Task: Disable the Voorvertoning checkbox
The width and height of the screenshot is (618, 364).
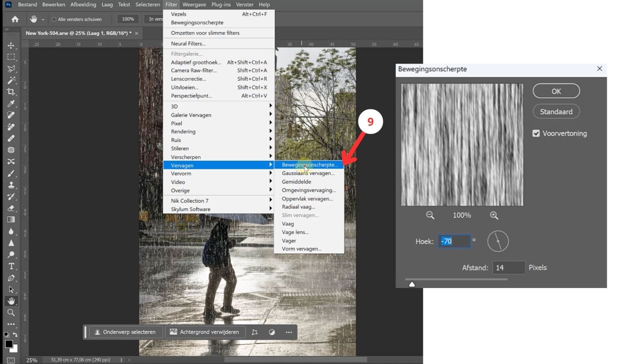Action: point(536,133)
